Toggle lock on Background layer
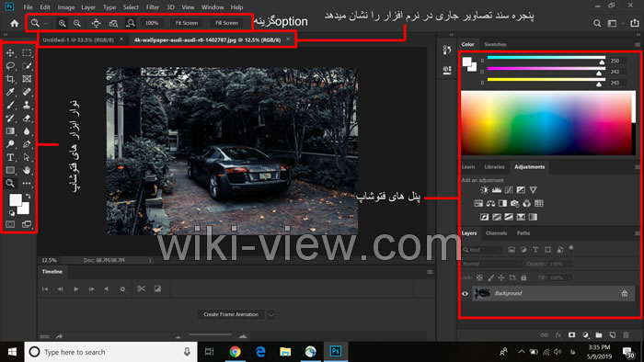This screenshot has width=644, height=362. pyautogui.click(x=625, y=293)
